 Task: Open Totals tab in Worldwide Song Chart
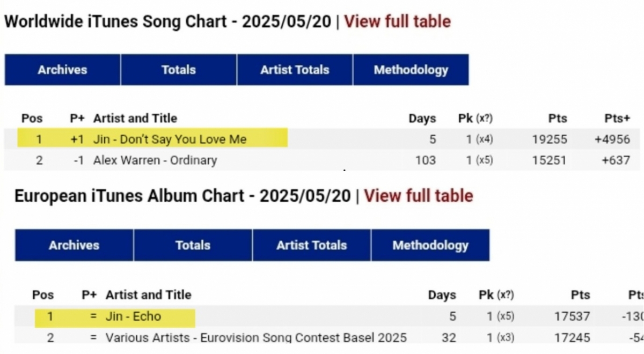179,70
